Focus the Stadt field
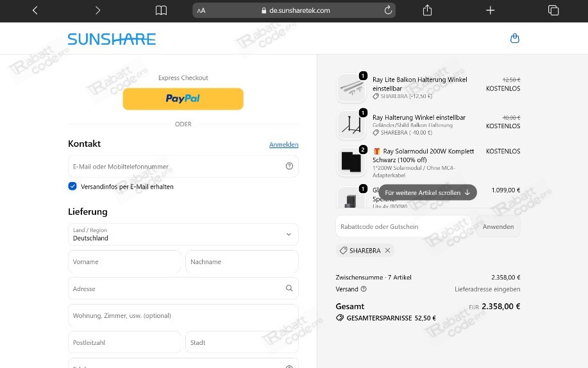 tap(242, 342)
